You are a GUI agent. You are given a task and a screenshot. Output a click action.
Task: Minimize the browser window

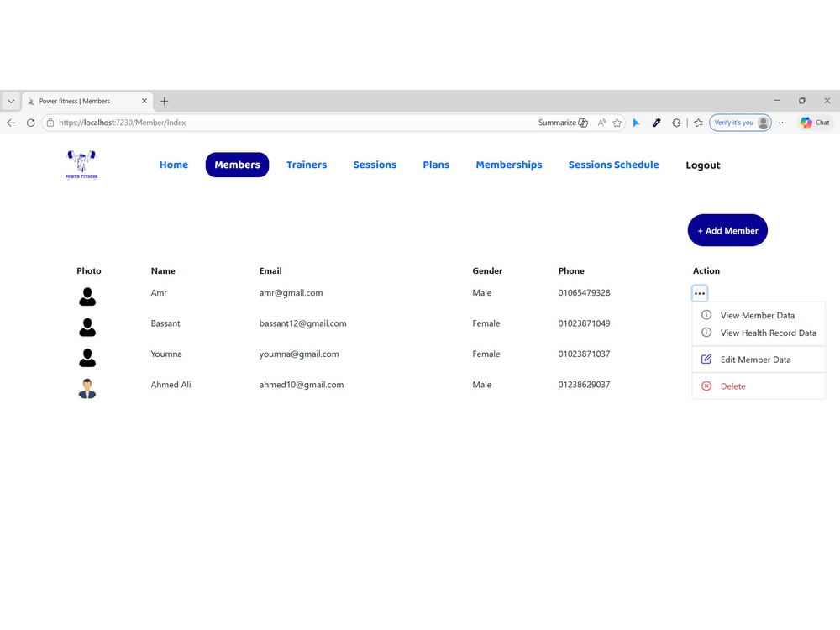pyautogui.click(x=777, y=101)
